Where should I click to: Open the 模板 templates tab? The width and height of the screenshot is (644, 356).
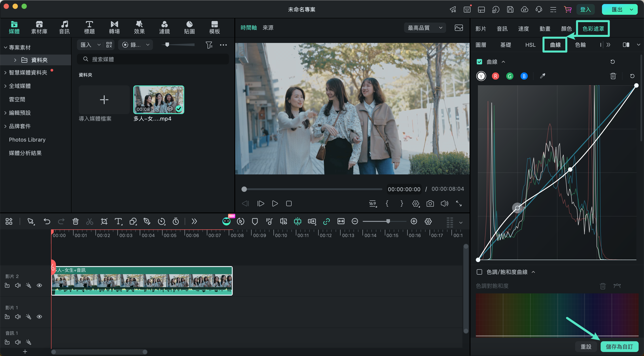214,27
